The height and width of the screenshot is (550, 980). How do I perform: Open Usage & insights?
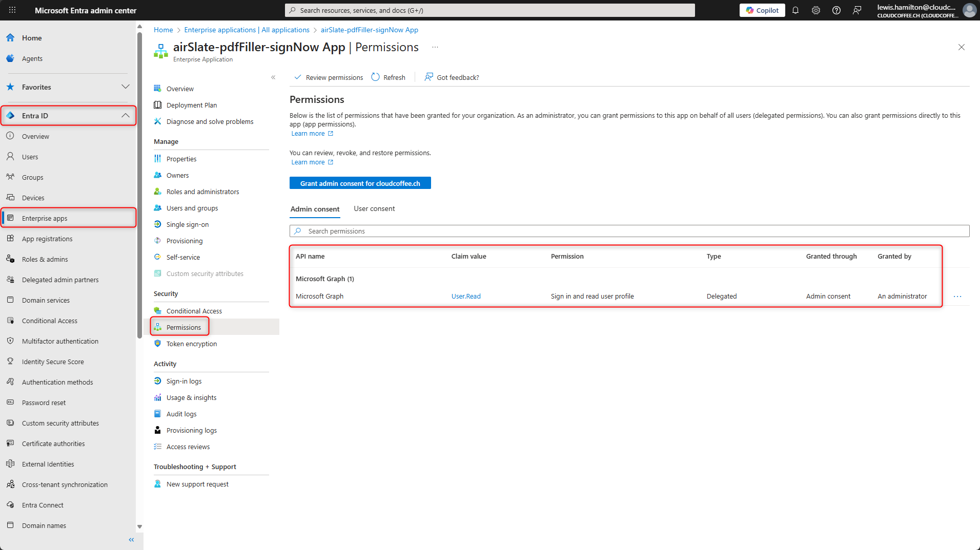coord(191,397)
